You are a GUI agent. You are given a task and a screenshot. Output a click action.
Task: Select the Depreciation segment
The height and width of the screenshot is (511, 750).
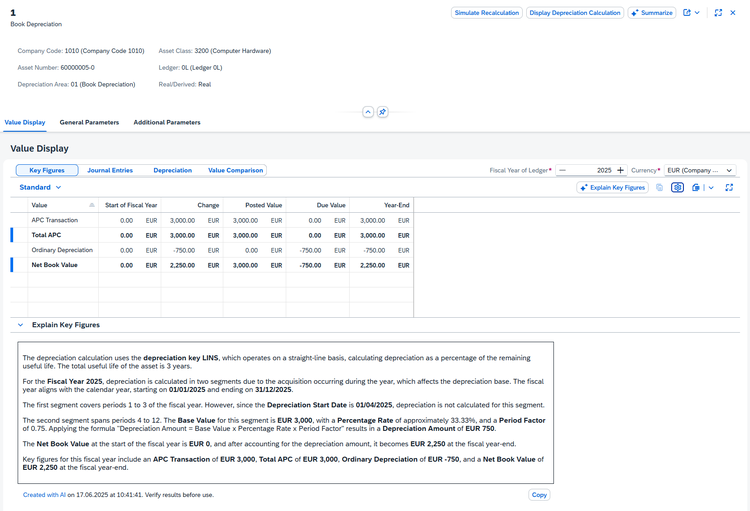(173, 170)
